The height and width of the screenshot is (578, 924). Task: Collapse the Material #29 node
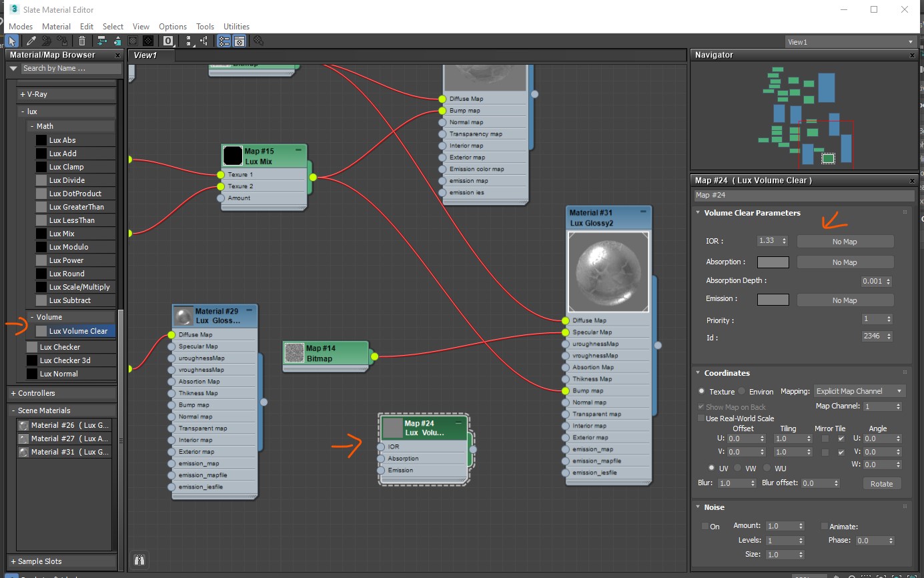point(250,310)
